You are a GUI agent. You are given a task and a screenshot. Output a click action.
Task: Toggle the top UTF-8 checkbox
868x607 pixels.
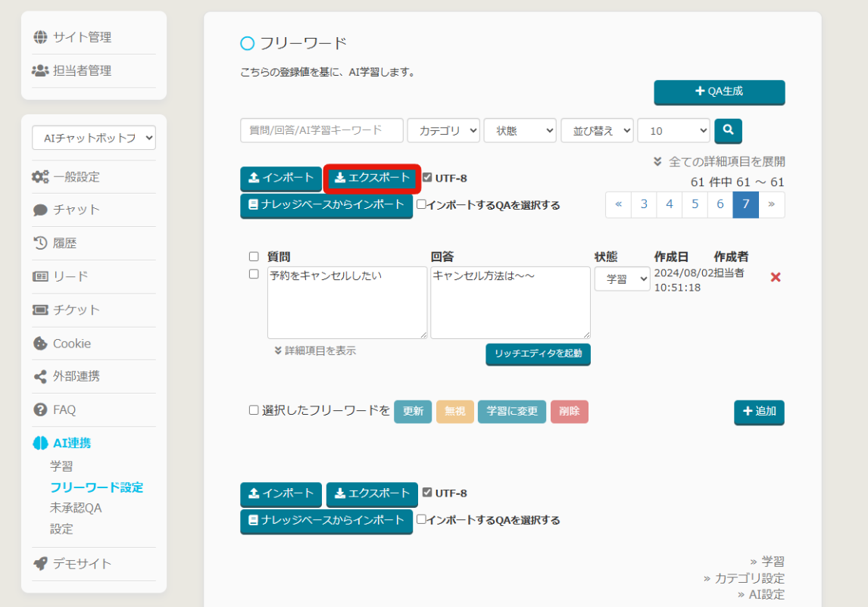(x=427, y=178)
